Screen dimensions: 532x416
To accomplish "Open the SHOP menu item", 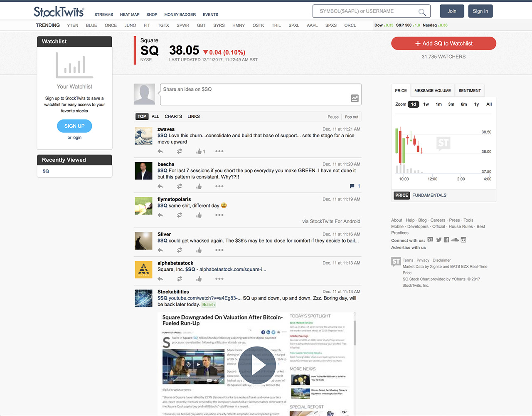I will point(152,15).
